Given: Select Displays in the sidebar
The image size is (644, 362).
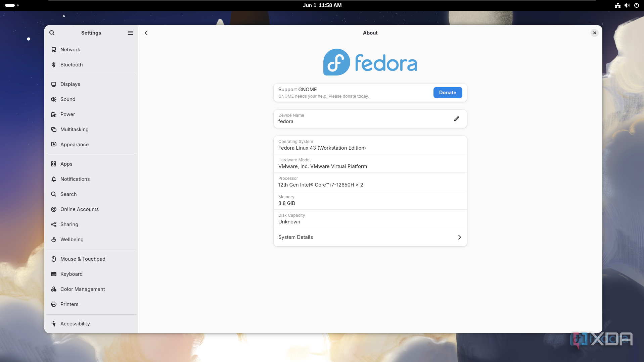Looking at the screenshot, I should [x=91, y=84].
